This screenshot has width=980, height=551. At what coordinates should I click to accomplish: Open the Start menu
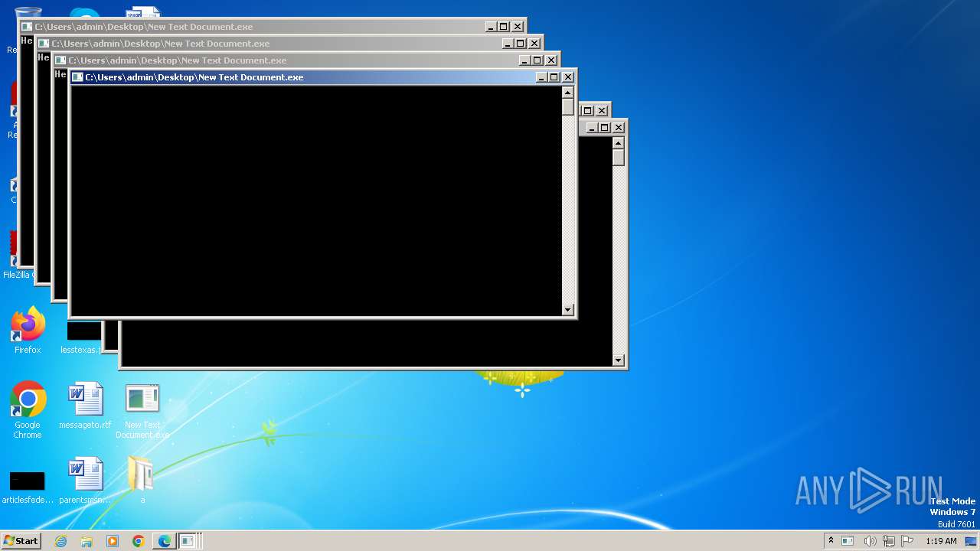click(21, 541)
